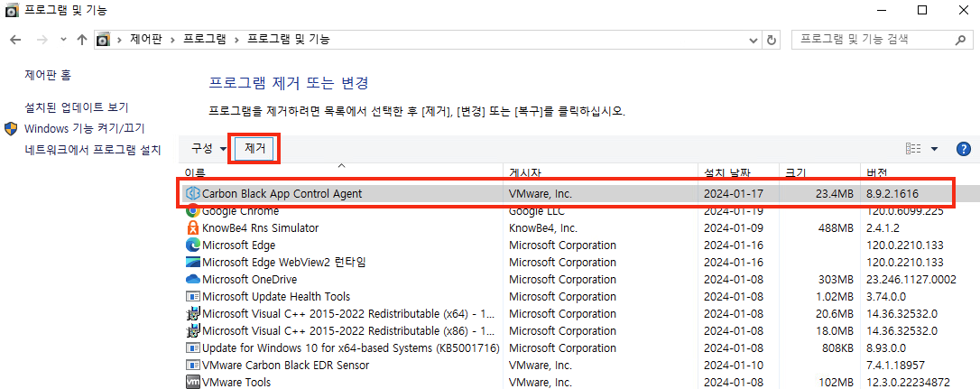The width and height of the screenshot is (980, 389).
Task: Click the Microsoft Update Health Tools icon
Action: pyautogui.click(x=193, y=296)
